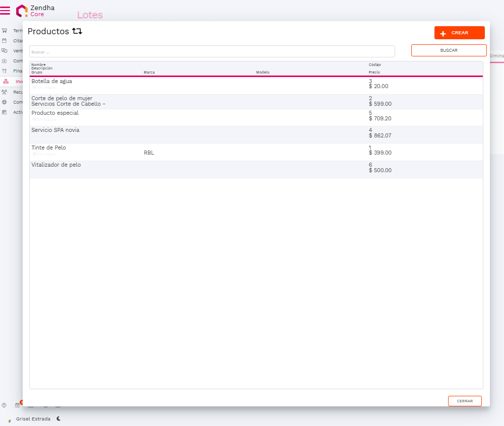Open the calendar (Citas) sidebar icon

tap(5, 41)
